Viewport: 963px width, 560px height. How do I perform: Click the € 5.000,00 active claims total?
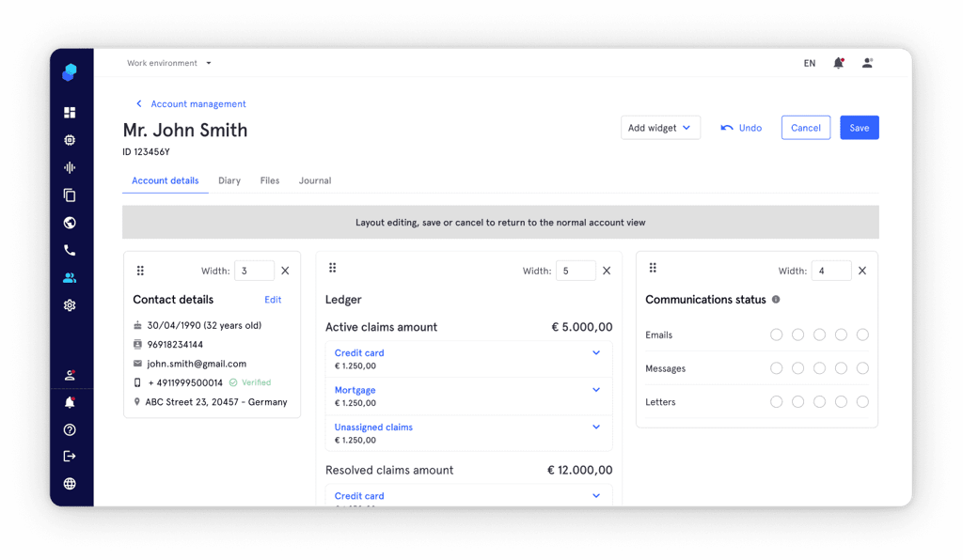[581, 327]
